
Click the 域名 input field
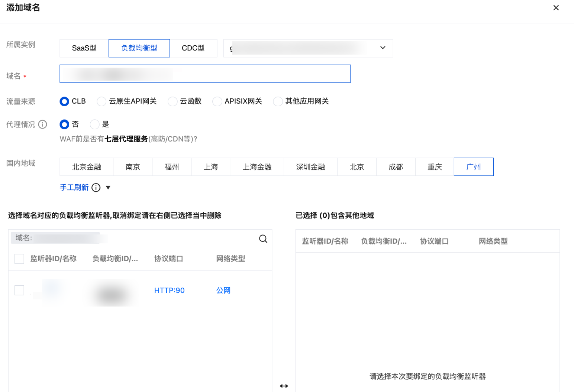[205, 74]
